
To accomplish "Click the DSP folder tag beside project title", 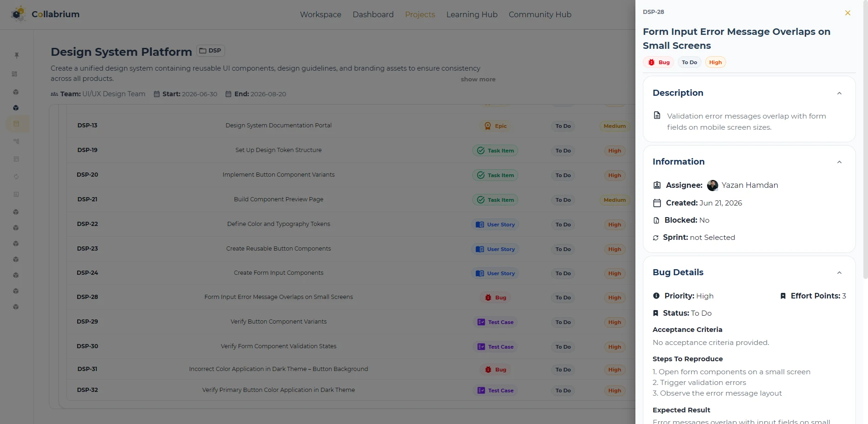I will click(211, 51).
